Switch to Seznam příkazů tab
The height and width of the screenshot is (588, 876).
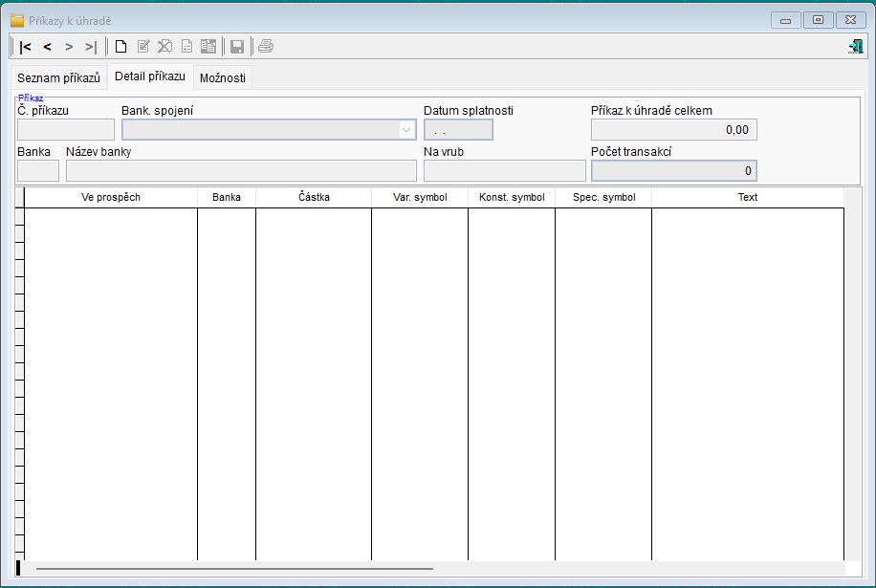(x=58, y=77)
